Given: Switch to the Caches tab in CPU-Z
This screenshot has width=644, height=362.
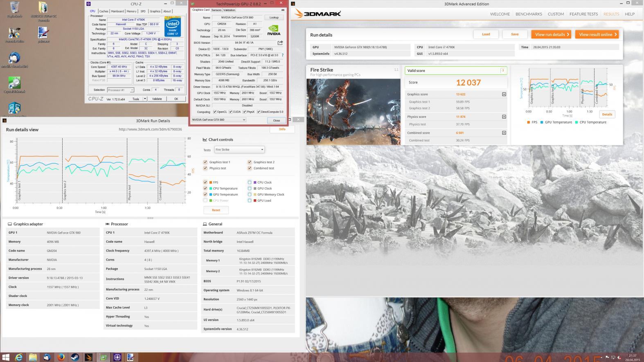Looking at the screenshot, I should [104, 11].
